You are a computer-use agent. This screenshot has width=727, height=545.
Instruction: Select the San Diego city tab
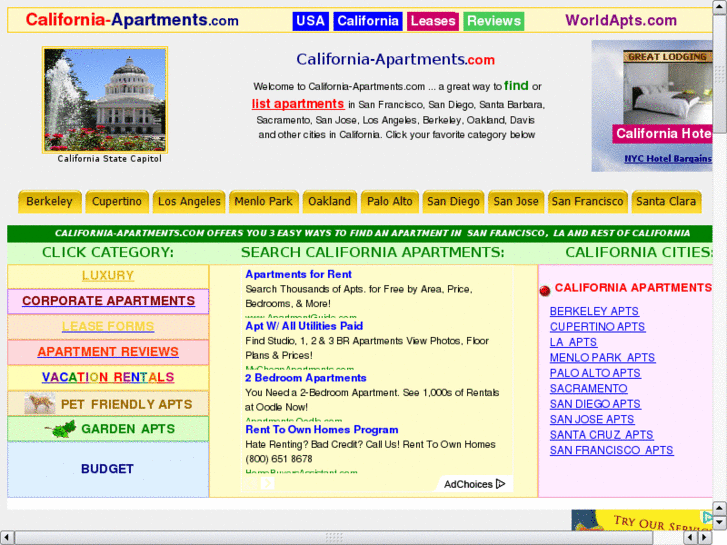pyautogui.click(x=453, y=202)
